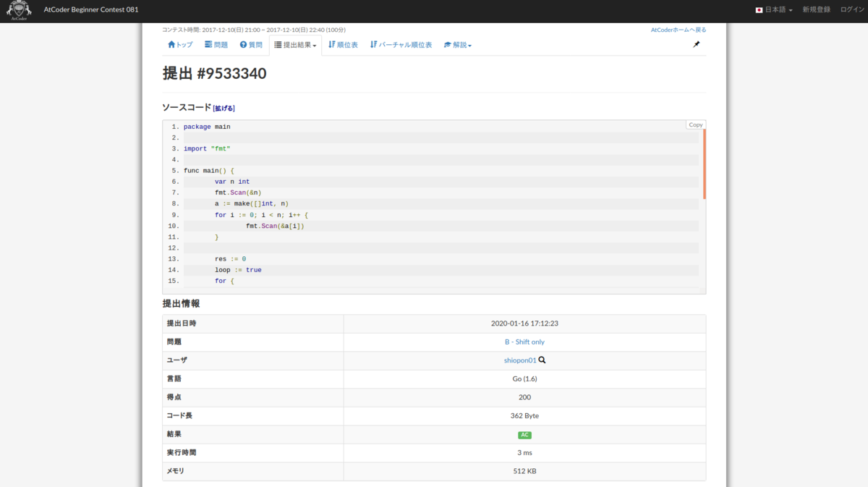868x487 pixels.
Task: Expand the 解説 dropdown
Action: 457,44
